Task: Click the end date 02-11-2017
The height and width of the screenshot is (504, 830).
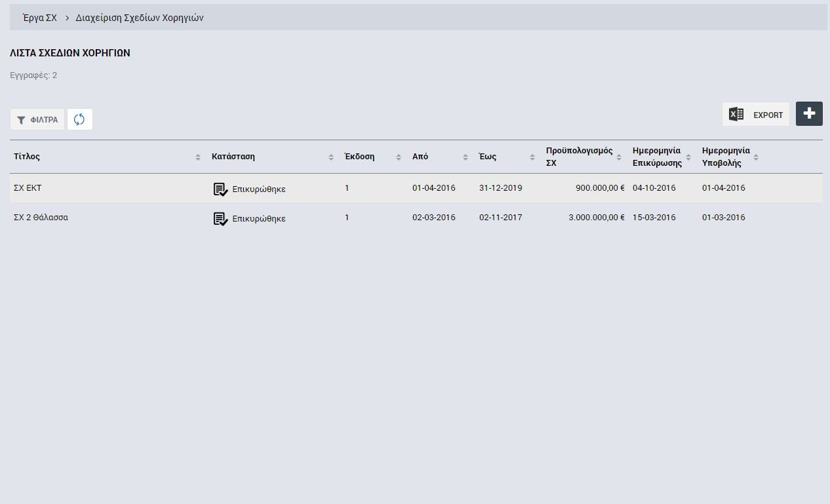Action: tap(501, 218)
